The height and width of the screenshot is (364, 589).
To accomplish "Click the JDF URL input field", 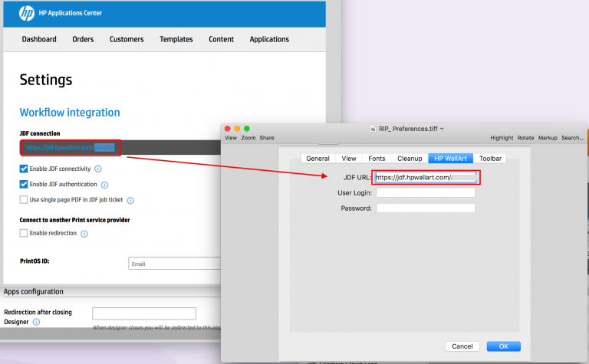I will pyautogui.click(x=426, y=178).
